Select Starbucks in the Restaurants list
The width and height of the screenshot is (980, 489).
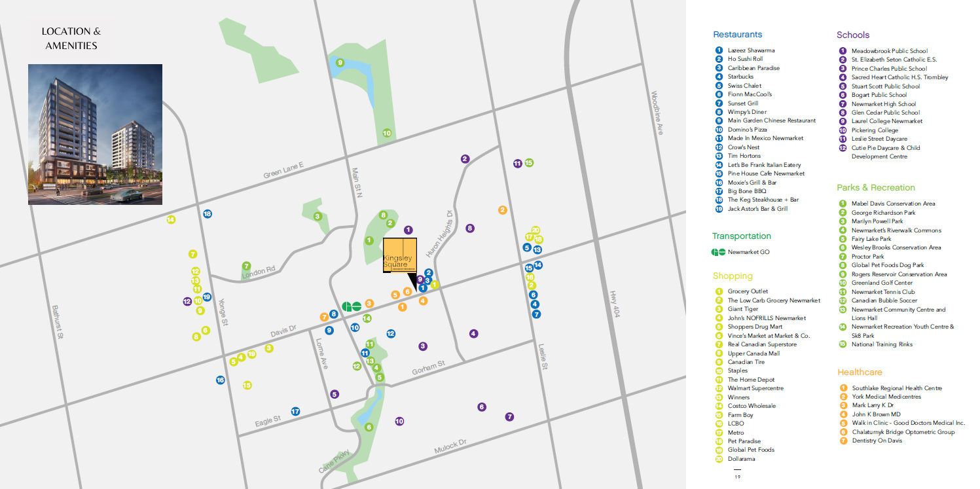pos(740,77)
